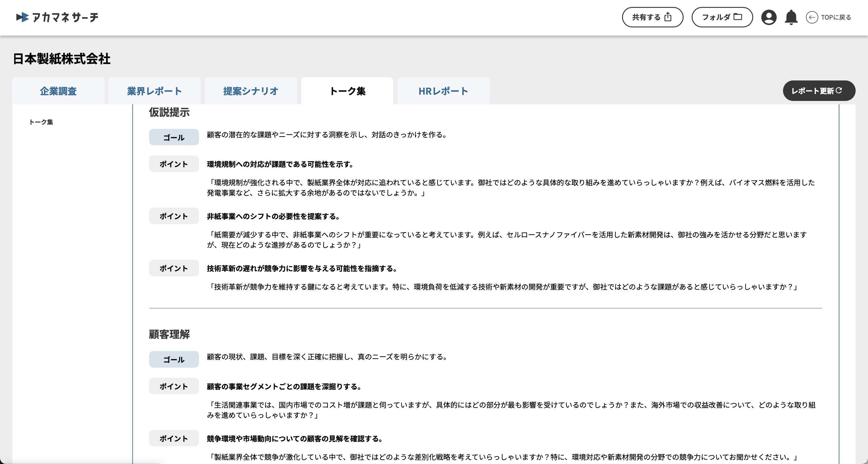
Task: Click heading 環境規制への対応が課題である可能性を示す。
Action: tap(281, 164)
